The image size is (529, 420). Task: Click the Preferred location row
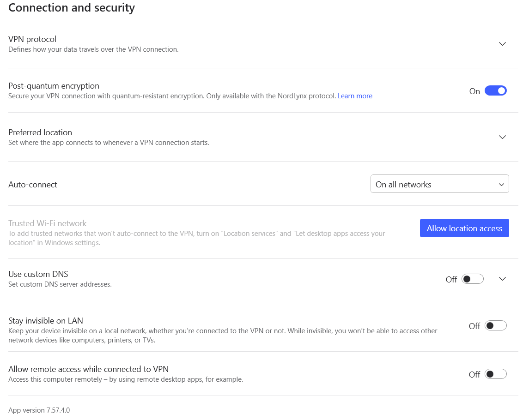point(41,132)
